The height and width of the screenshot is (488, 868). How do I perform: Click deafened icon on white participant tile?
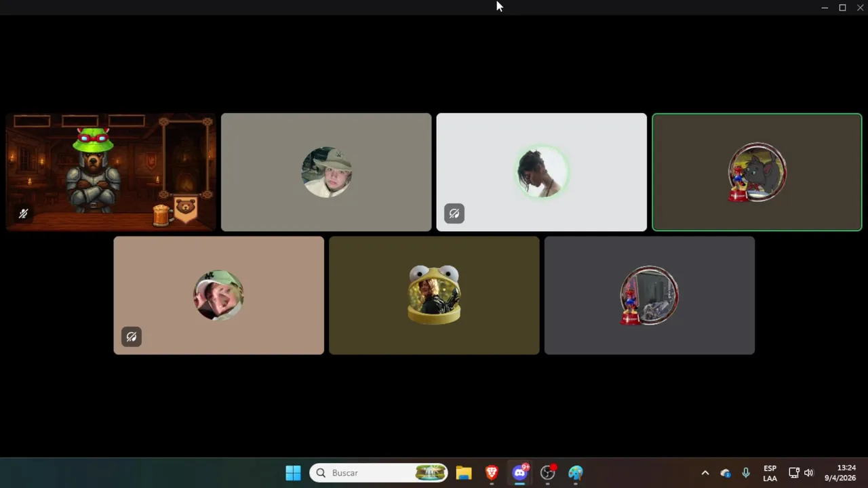pos(454,213)
